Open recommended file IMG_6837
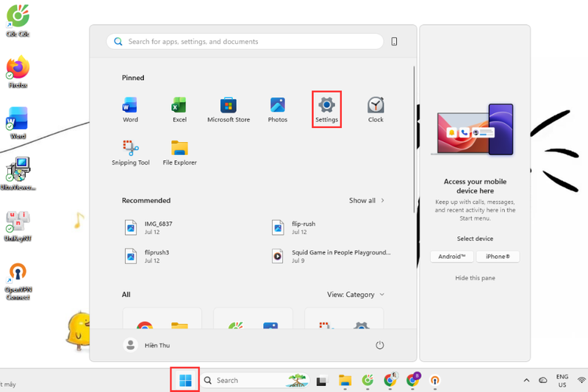588x392 pixels. coord(148,227)
